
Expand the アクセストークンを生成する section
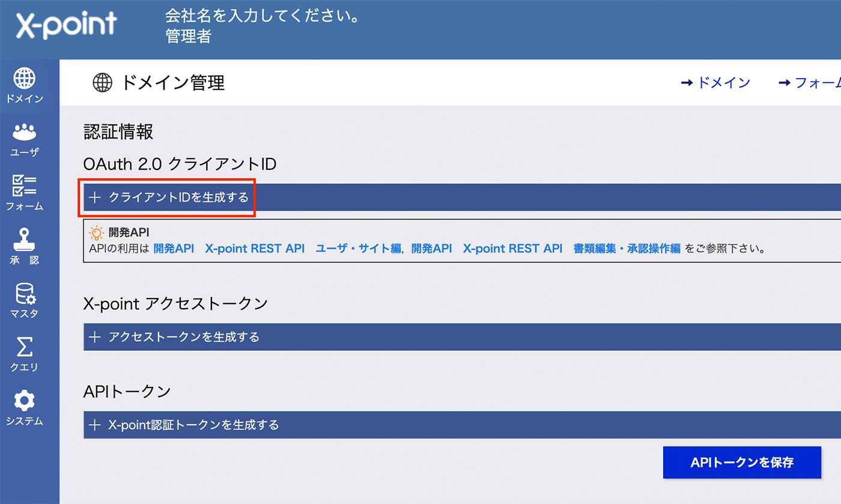click(184, 337)
